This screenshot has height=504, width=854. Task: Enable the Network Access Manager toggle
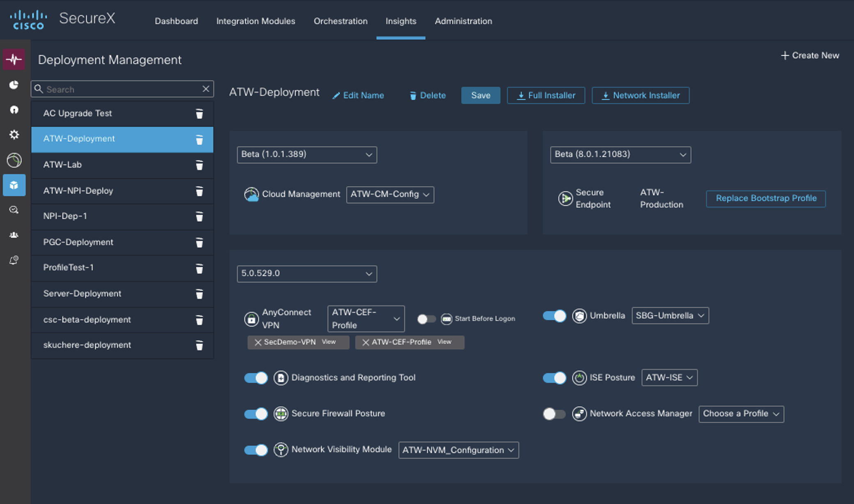(554, 414)
